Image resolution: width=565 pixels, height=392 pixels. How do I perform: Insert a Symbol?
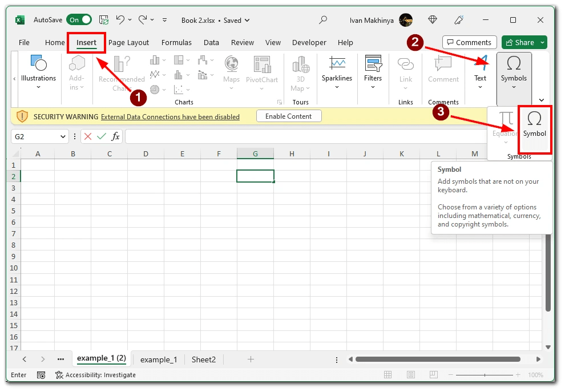pyautogui.click(x=534, y=128)
